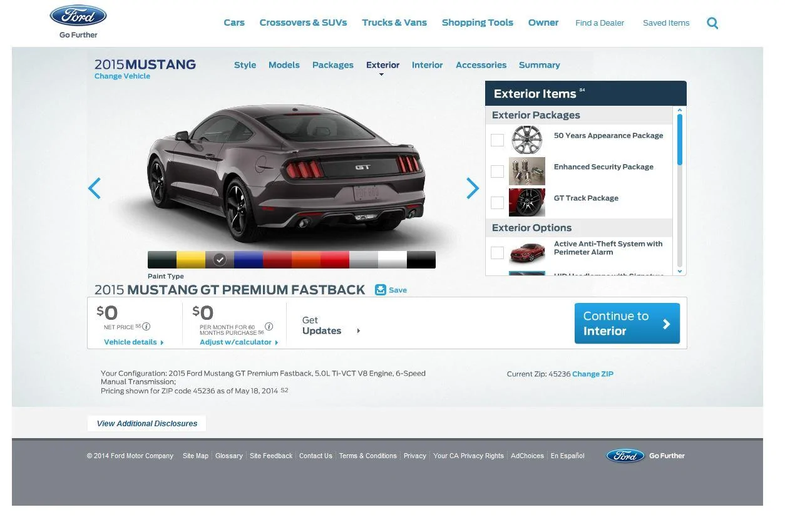Expand the Get Updates arrow

pos(358,331)
